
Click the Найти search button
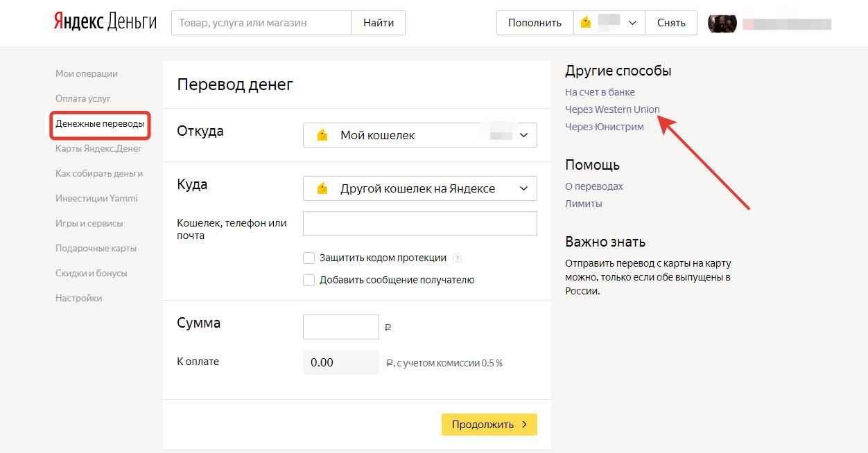[x=379, y=23]
